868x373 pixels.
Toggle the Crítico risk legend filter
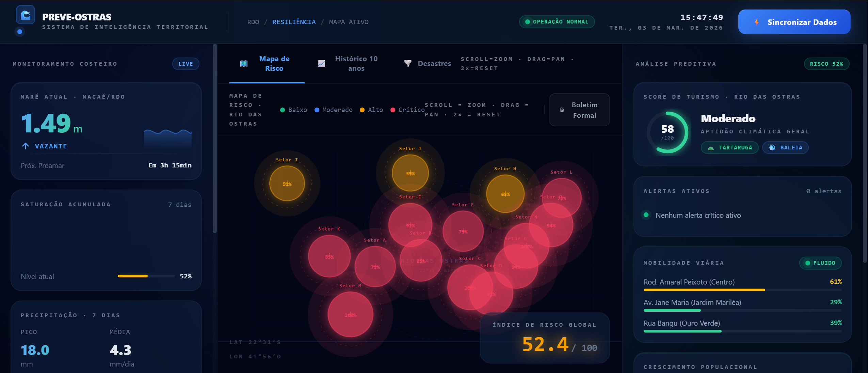tap(407, 110)
